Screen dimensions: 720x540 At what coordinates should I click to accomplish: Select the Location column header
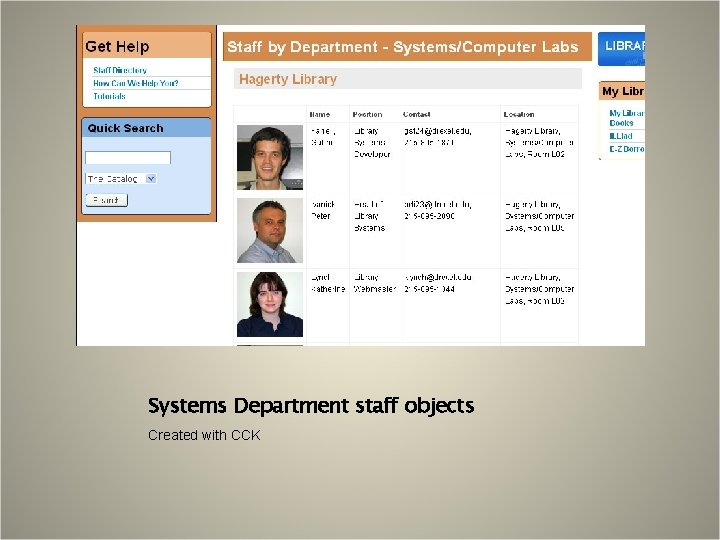point(519,114)
